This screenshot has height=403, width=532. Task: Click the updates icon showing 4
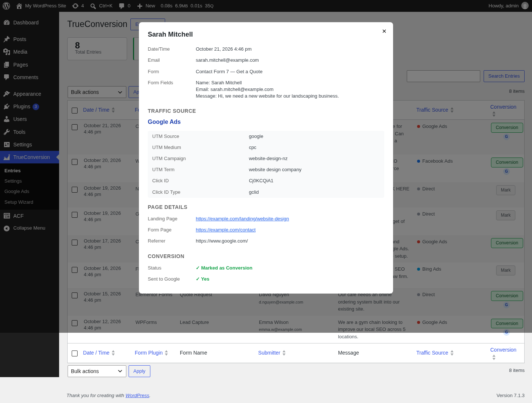(x=78, y=6)
